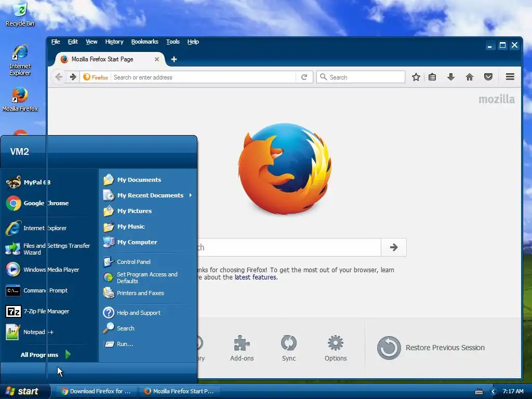The width and height of the screenshot is (532, 399).
Task: Open Files and Settings Transfer Wizard
Action: (x=48, y=249)
